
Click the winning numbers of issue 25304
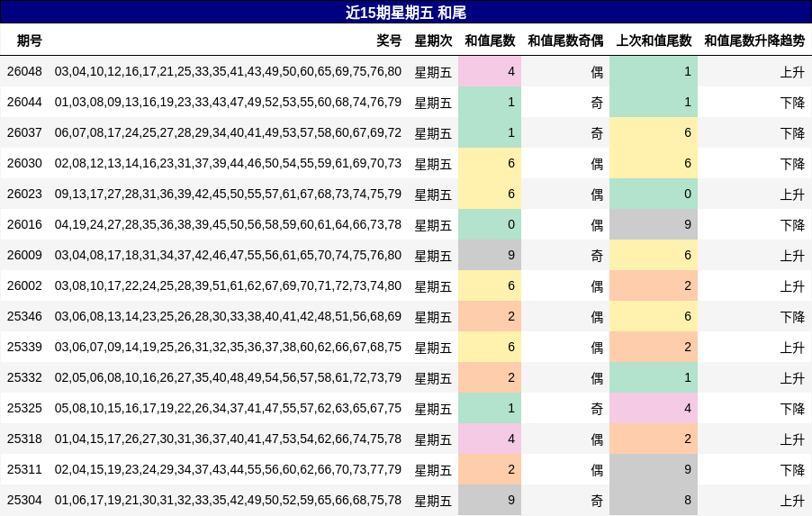click(x=228, y=500)
